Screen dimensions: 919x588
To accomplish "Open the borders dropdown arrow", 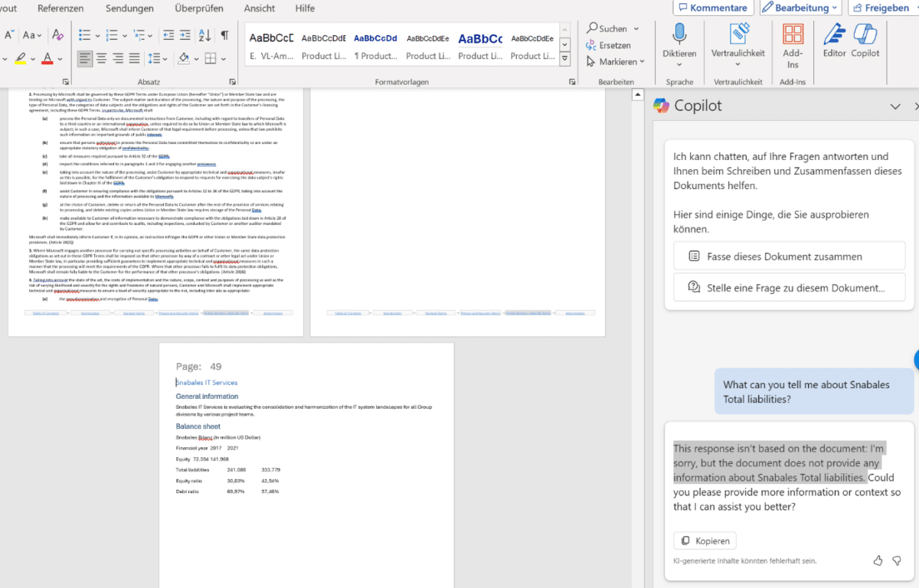I will 223,59.
